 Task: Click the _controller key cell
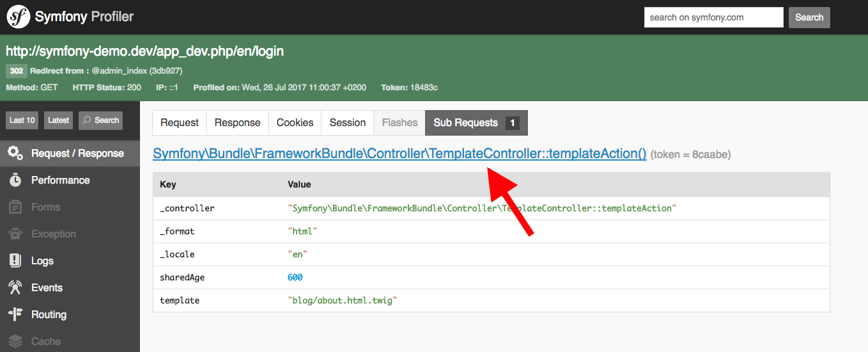[187, 209]
